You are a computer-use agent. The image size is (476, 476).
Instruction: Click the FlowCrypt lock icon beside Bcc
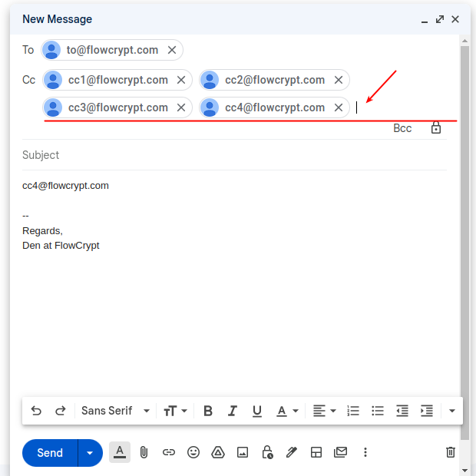click(436, 127)
